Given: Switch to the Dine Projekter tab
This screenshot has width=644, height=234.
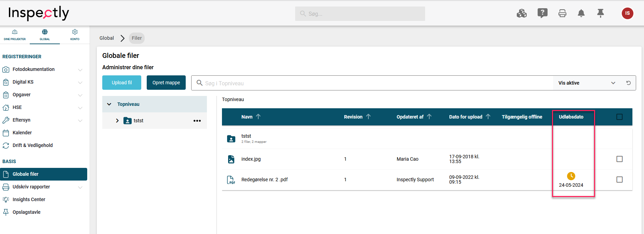Looking at the screenshot, I should tap(15, 35).
